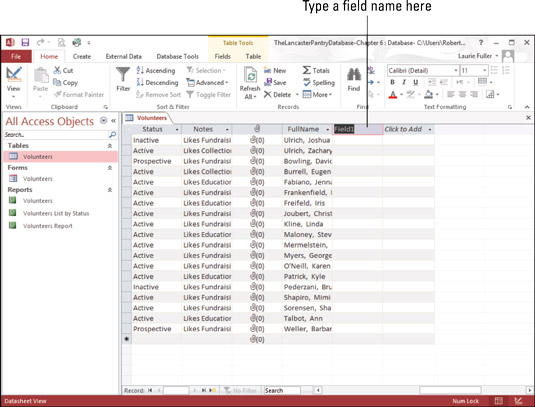Open Volunteers form in navigation pane
This screenshot has width=535, height=407.
(38, 179)
